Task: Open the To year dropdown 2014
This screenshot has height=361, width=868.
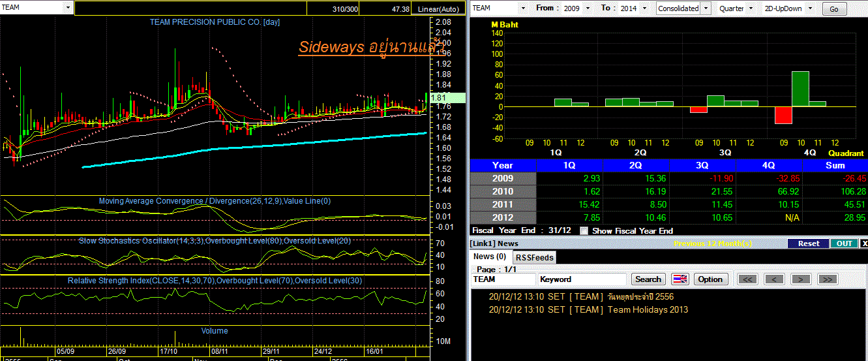Action: [644, 8]
